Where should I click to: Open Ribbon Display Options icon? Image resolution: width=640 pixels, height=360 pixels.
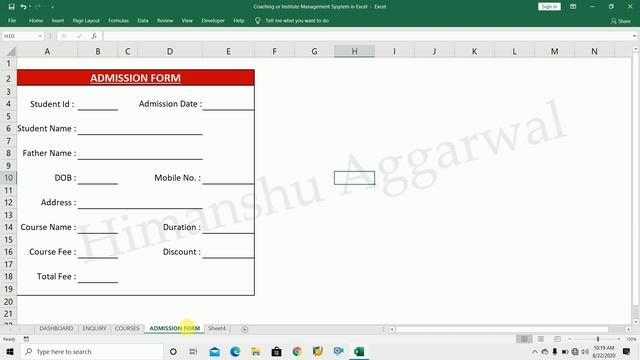pyautogui.click(x=573, y=7)
